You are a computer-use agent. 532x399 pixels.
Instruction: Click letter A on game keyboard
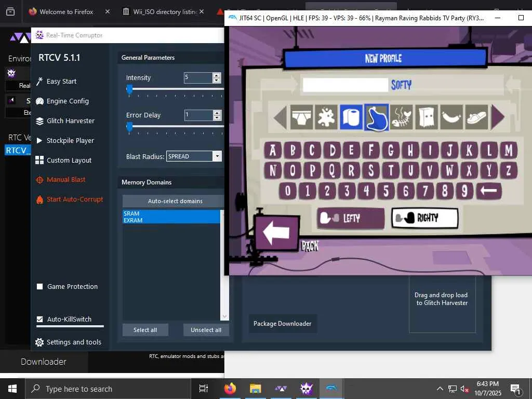tap(273, 150)
